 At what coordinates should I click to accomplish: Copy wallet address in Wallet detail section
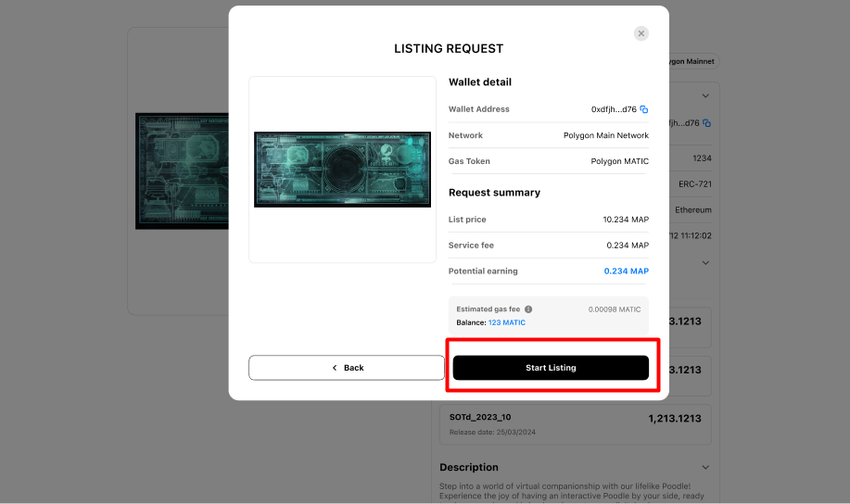644,109
